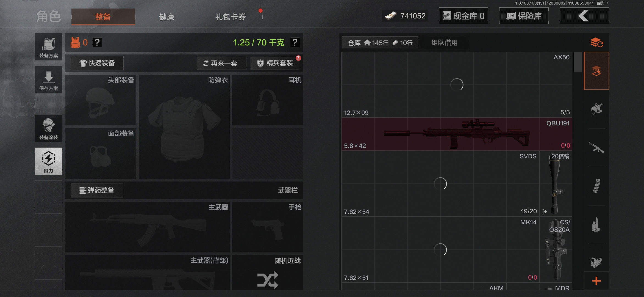This screenshot has height=297, width=644.
Task: Click the back arrow button
Action: tap(584, 16)
